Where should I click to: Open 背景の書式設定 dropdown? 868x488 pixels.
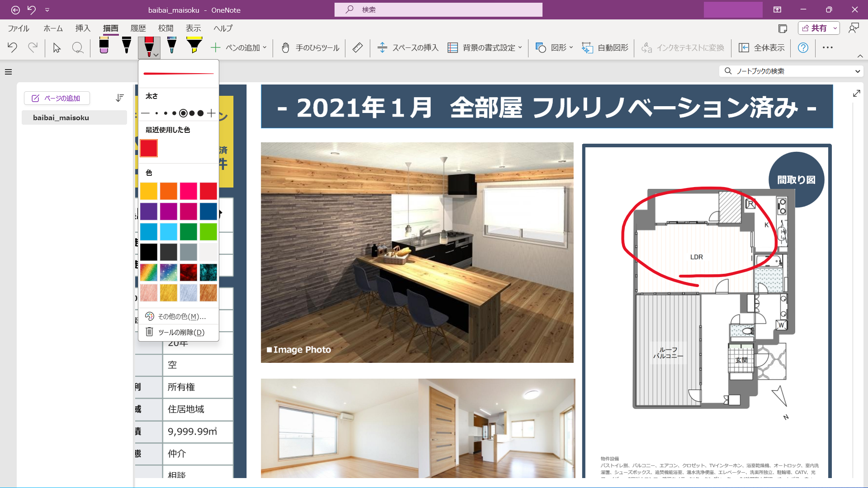point(485,47)
